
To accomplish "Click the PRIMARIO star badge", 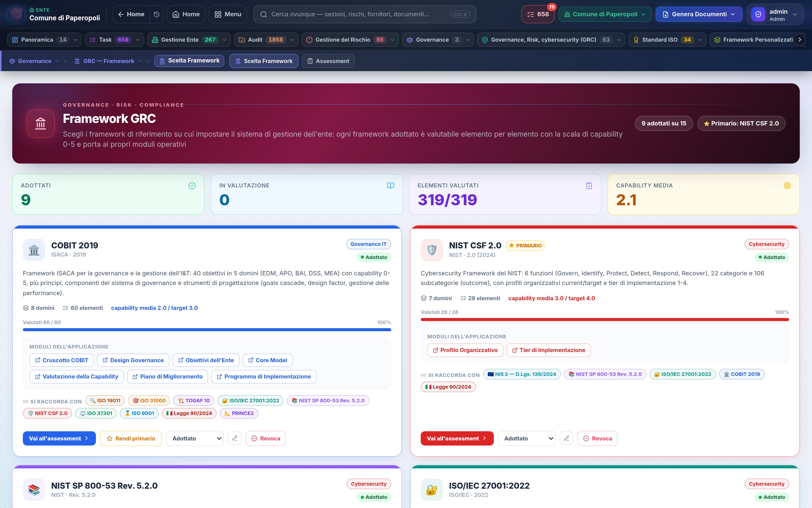I will point(526,246).
